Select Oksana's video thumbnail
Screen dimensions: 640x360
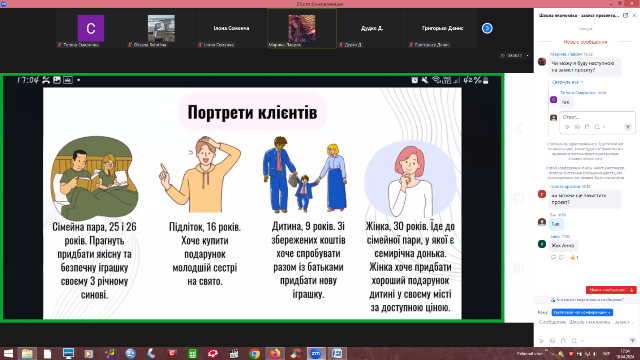pos(161,28)
